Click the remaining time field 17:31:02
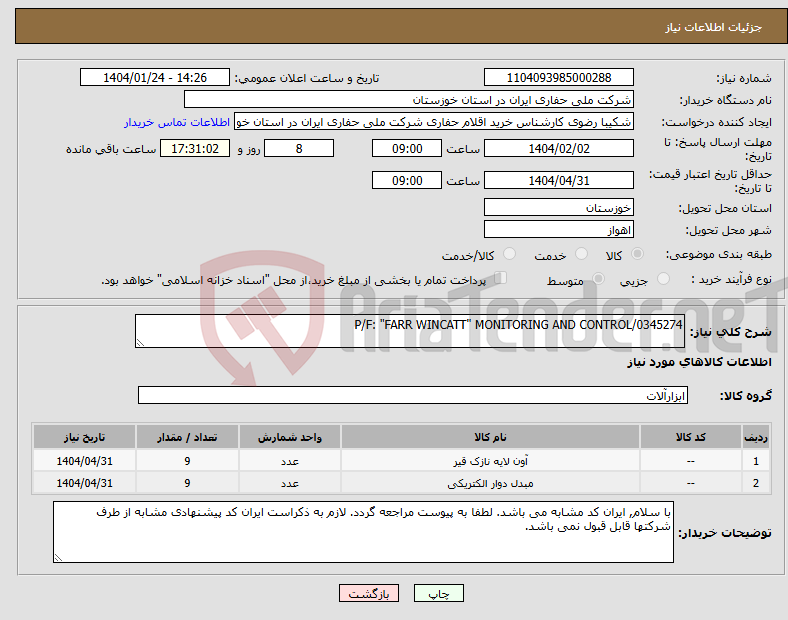 click(195, 148)
